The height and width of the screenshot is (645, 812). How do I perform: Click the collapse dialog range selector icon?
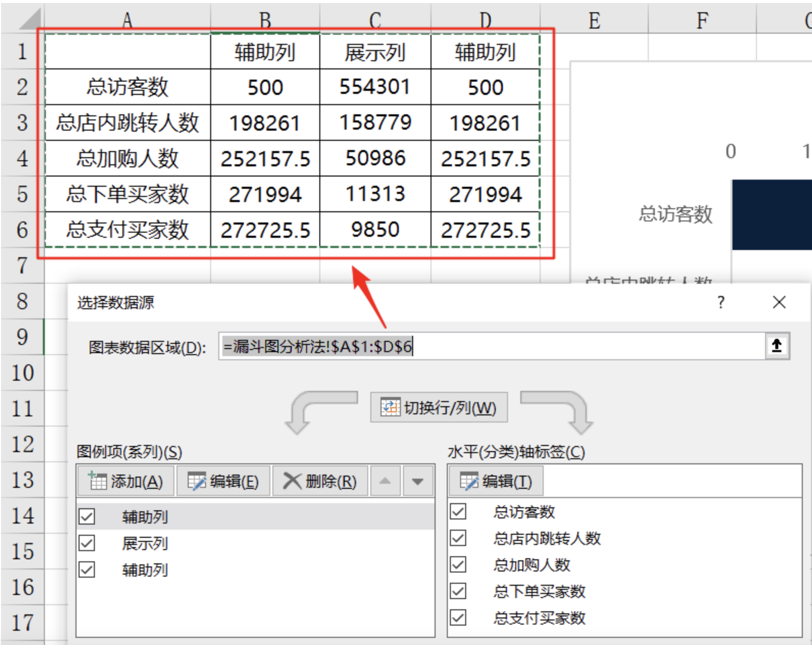click(x=776, y=346)
